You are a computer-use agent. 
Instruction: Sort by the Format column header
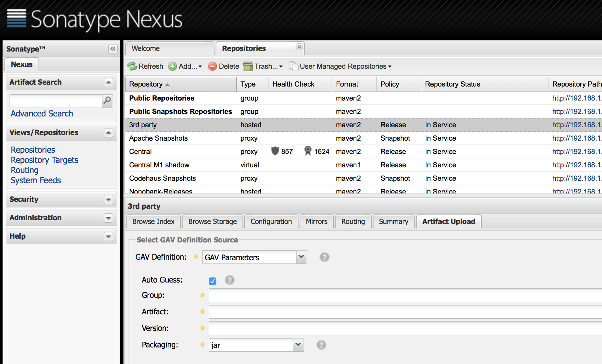point(354,84)
